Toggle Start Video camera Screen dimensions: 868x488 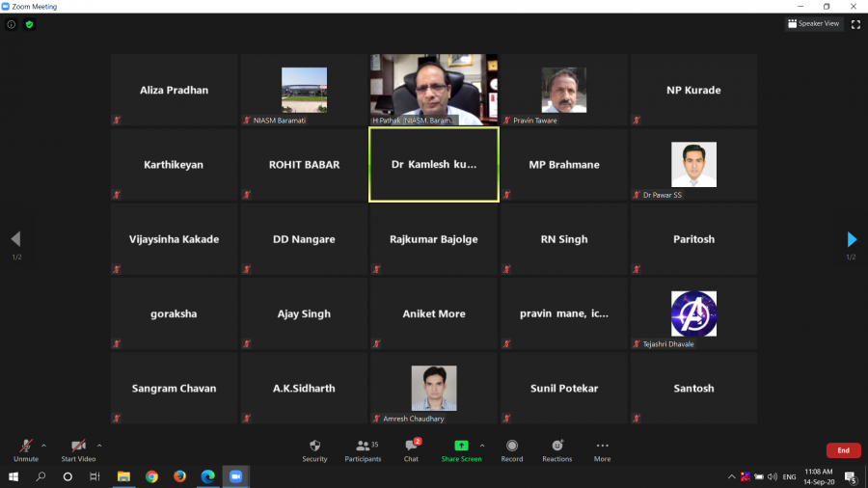pos(78,447)
